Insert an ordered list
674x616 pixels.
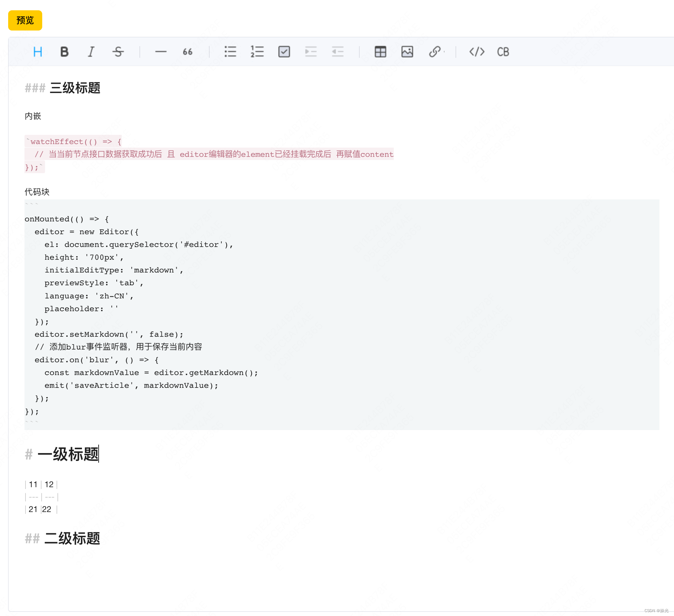pyautogui.click(x=257, y=52)
